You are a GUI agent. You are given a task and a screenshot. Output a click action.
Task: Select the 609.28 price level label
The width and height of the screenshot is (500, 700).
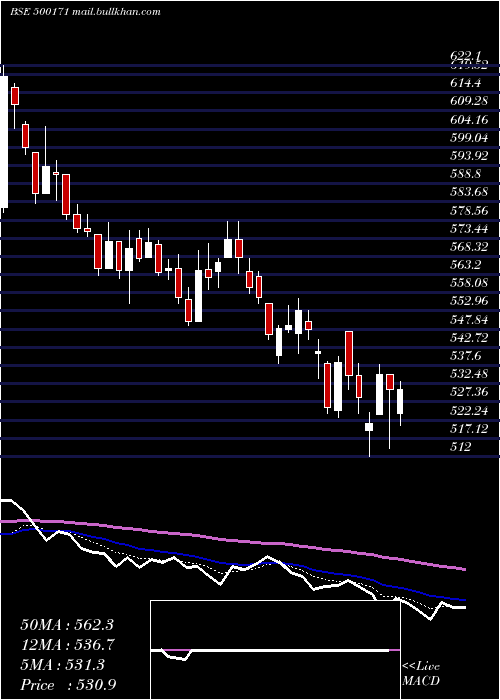469,101
